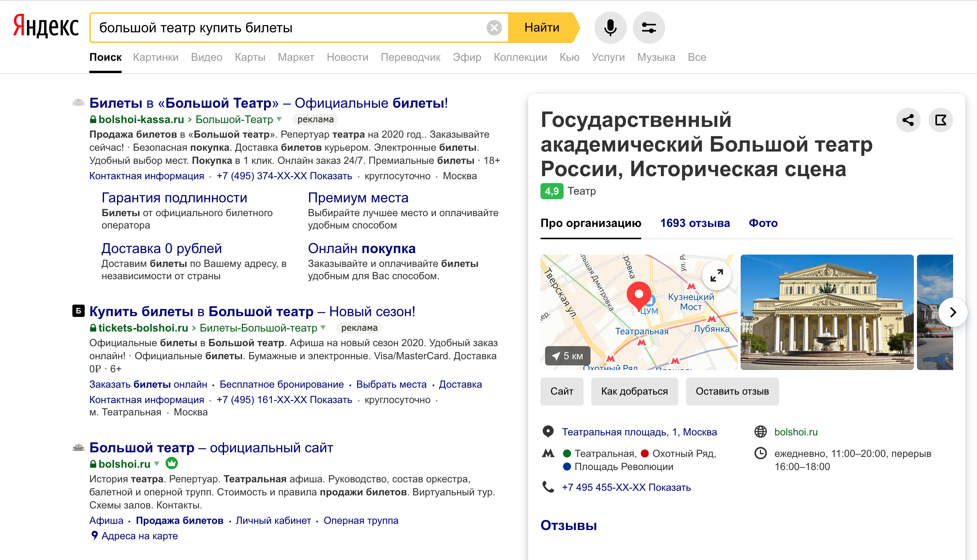Viewport: 977px width, 560px height.
Task: Go to the Маркет tab
Action: point(296,57)
